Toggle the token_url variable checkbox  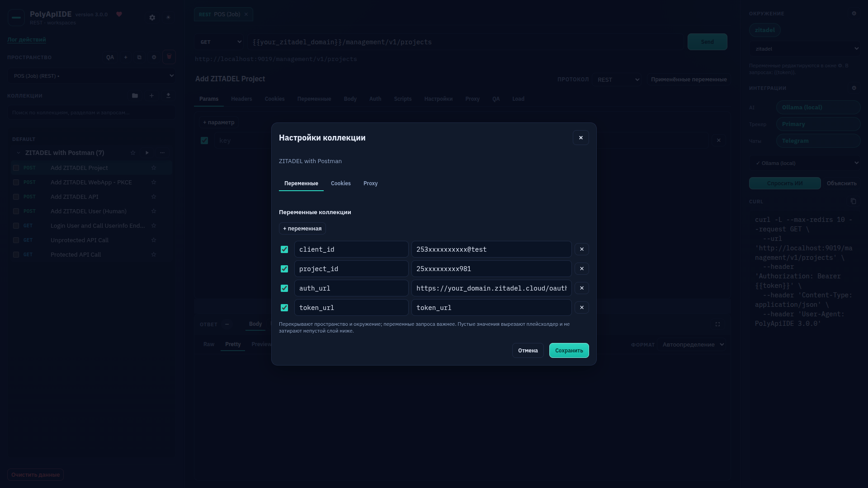point(284,308)
